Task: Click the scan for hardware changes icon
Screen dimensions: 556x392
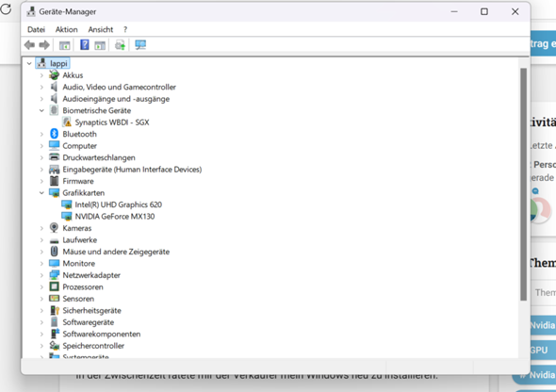Action: 120,45
